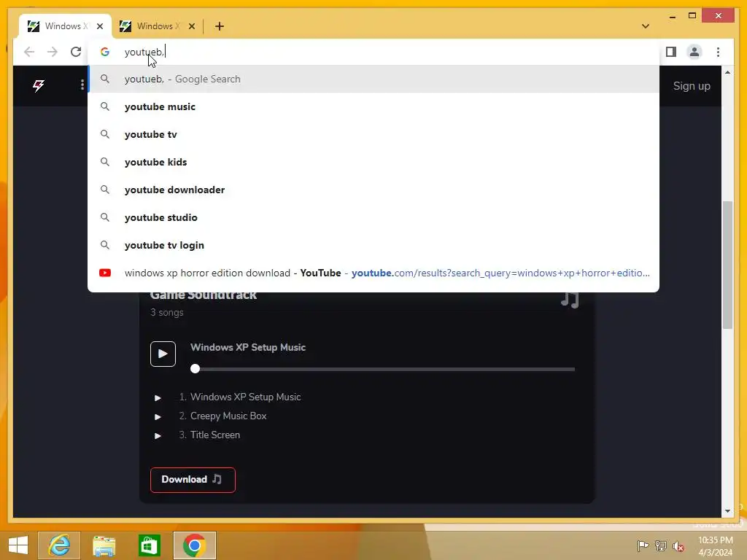The width and height of the screenshot is (747, 560).
Task: Click the page scrollbar down arrow
Action: click(727, 511)
